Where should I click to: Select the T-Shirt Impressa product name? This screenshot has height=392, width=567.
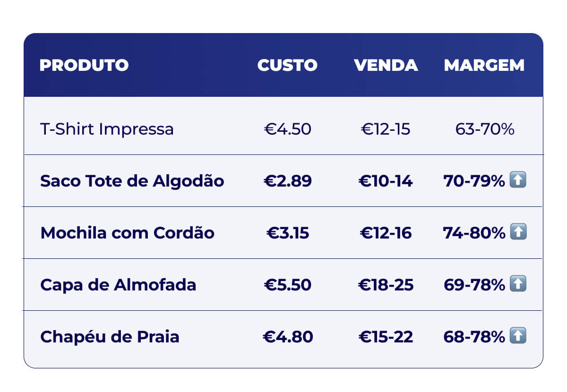[107, 129]
